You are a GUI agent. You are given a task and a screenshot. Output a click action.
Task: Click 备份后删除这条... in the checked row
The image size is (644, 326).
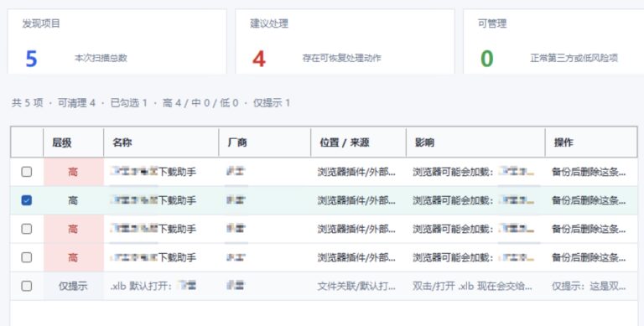point(589,200)
